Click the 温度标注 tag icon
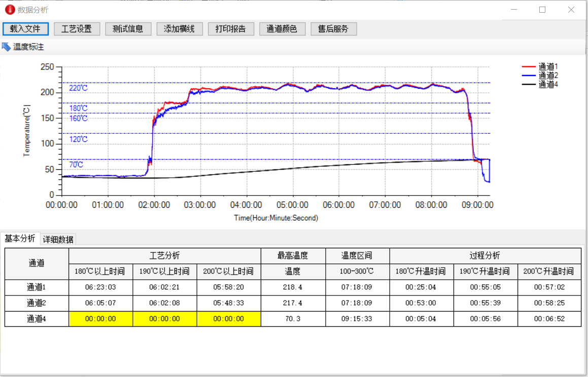 coord(6,47)
